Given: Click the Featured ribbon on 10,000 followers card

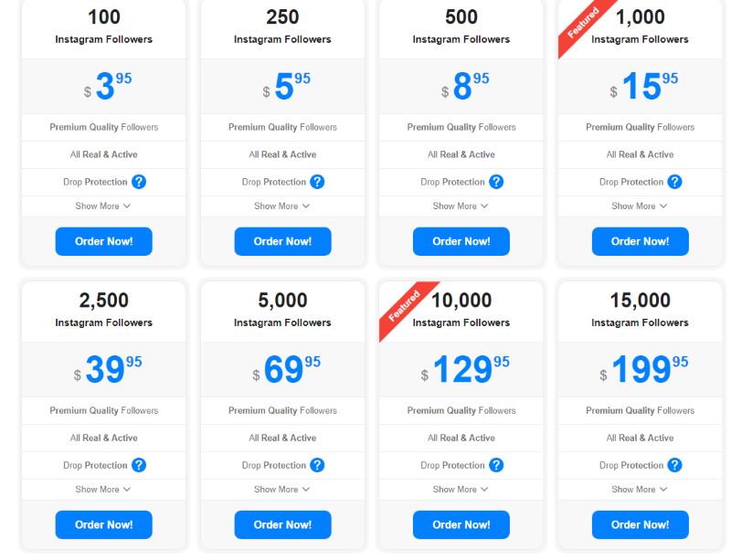Looking at the screenshot, I should coord(404,307).
